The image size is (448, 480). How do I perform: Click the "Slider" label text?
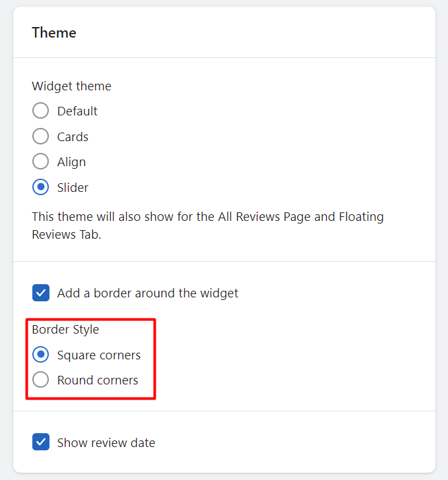tap(73, 187)
